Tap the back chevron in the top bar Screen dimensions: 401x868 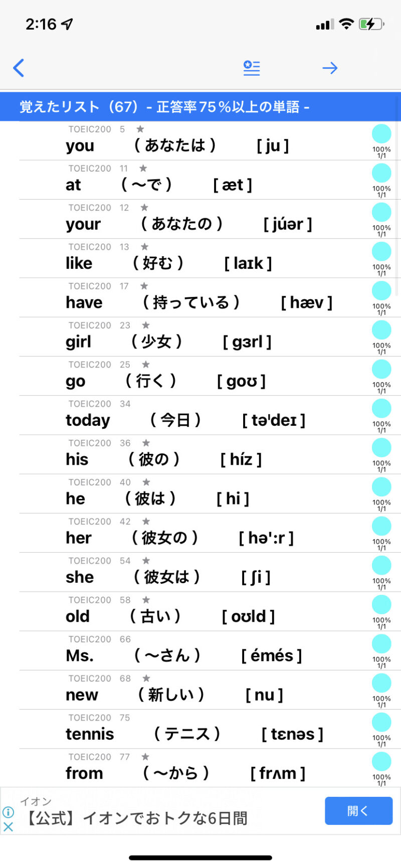pos(19,68)
